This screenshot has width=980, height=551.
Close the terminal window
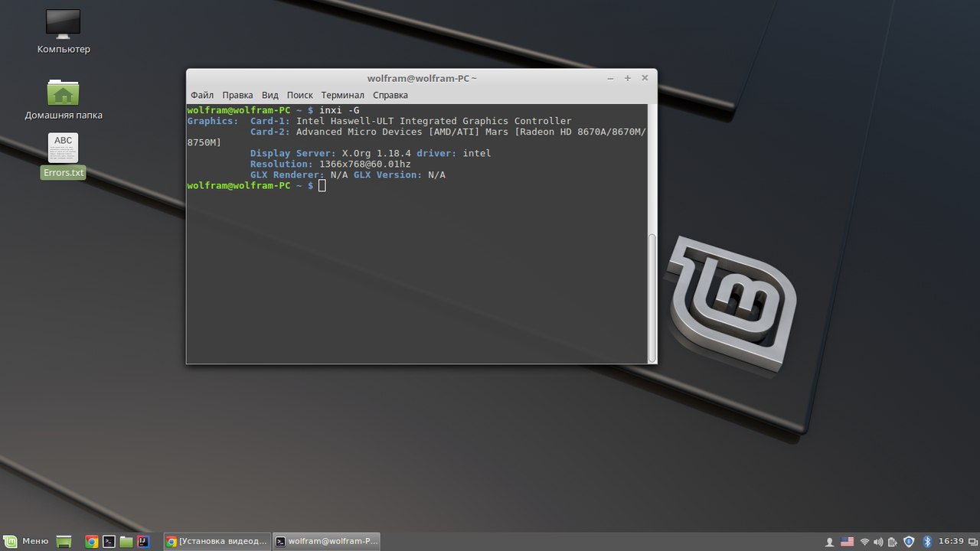645,78
